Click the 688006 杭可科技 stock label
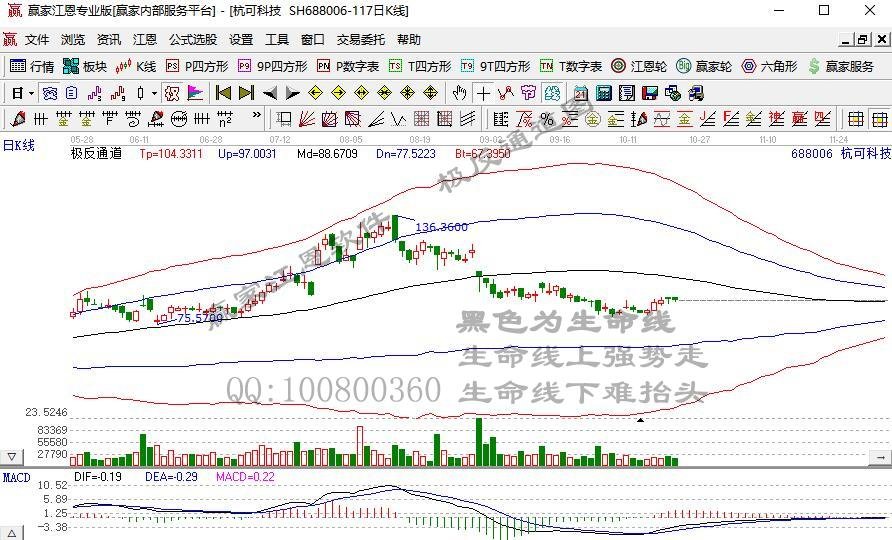 841,153
